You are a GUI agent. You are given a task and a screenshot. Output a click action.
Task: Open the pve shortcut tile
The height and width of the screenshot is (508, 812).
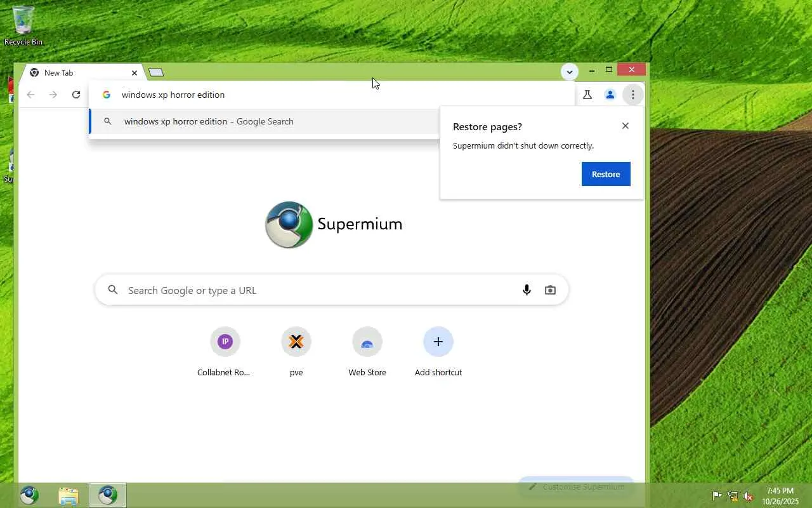point(296,352)
